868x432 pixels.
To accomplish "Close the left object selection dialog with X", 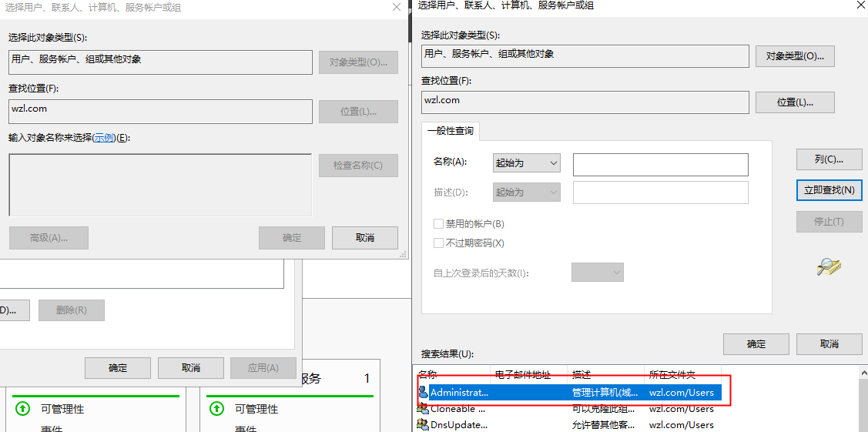I will 397,7.
